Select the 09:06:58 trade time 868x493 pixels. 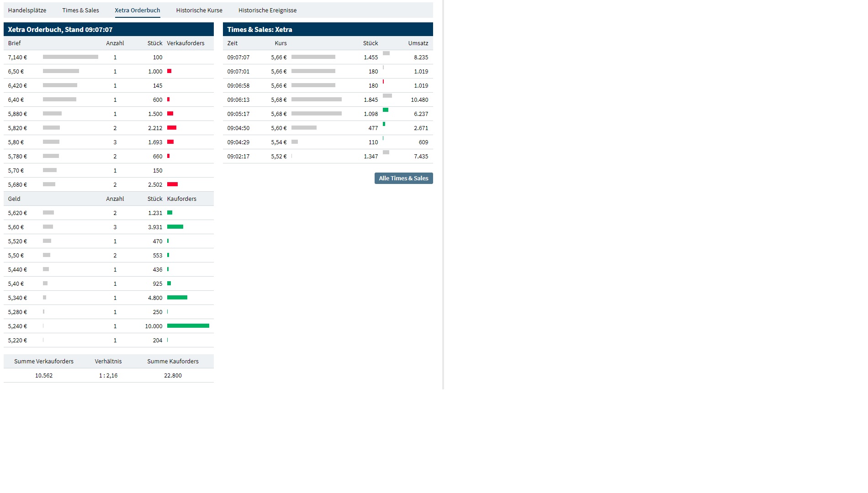pos(238,85)
